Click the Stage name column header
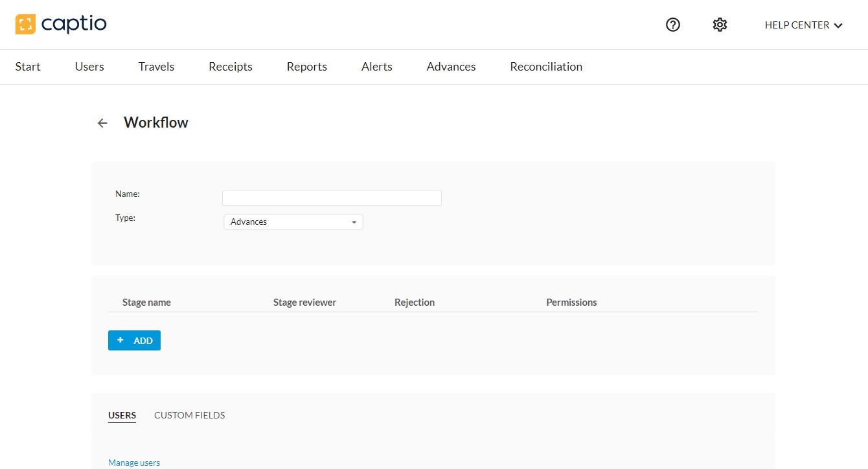 [146, 303]
